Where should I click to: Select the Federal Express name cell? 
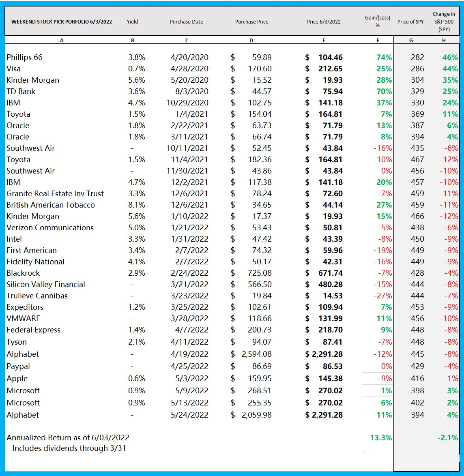33,330
